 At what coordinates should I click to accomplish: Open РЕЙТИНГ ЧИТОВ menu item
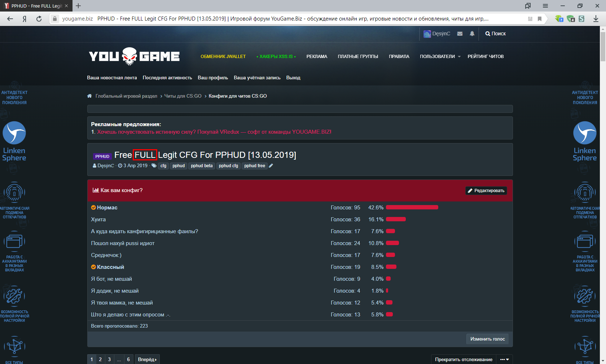pyautogui.click(x=486, y=57)
